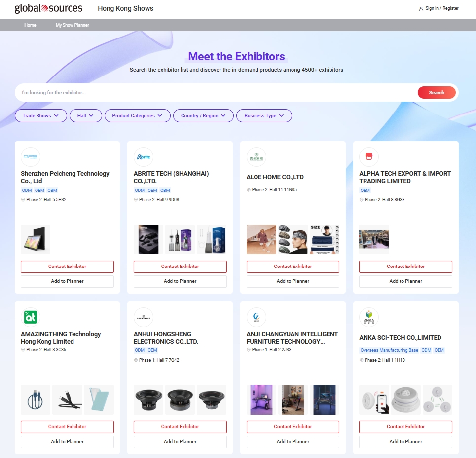The width and height of the screenshot is (476, 458).
Task: Open ANHUI HONGSHENG first speaker thumbnail
Action: click(148, 400)
